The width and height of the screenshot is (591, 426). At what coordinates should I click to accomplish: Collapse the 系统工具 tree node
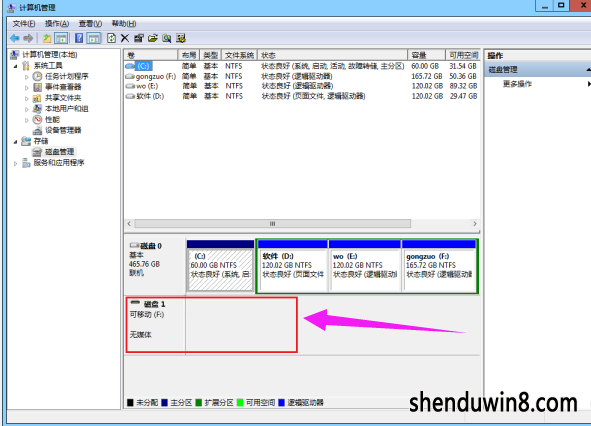point(15,66)
